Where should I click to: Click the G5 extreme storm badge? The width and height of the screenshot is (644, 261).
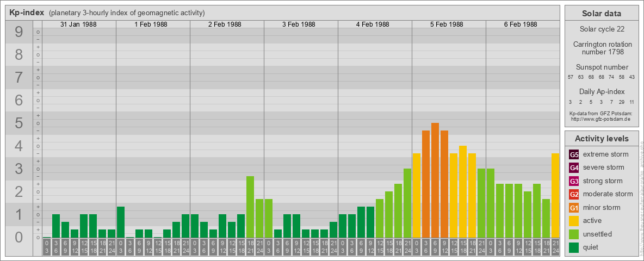[574, 154]
